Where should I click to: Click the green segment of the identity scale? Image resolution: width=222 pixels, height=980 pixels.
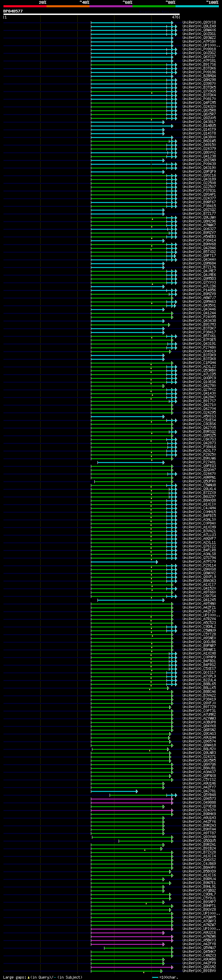pos(154,6)
